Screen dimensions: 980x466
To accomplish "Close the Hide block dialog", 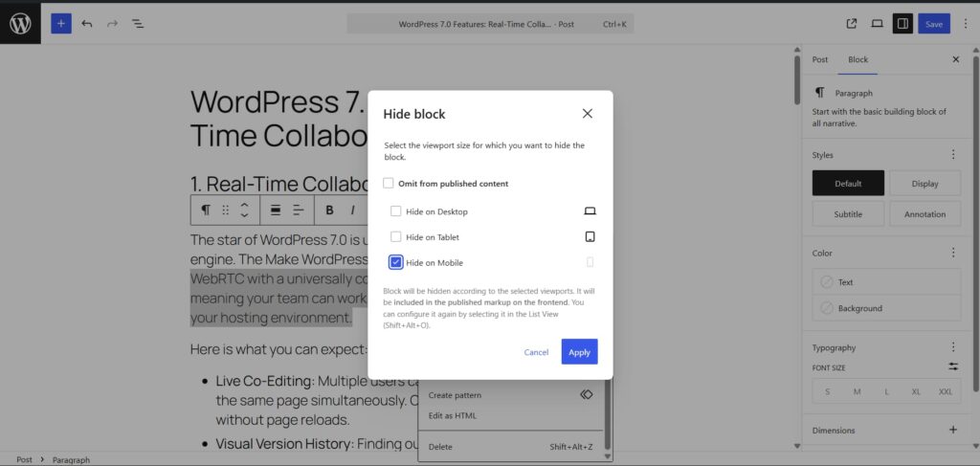I will pos(587,113).
